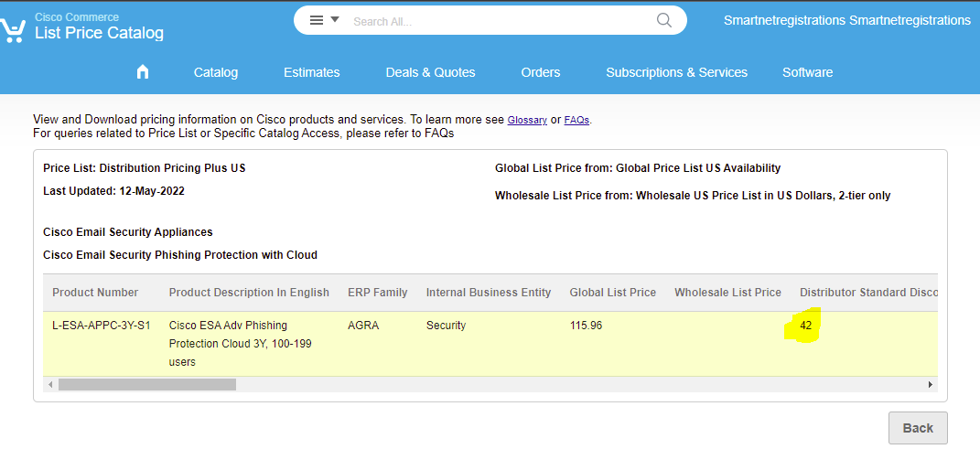980x449 pixels.
Task: Open the hamburger menu in search bar
Action: point(317,21)
